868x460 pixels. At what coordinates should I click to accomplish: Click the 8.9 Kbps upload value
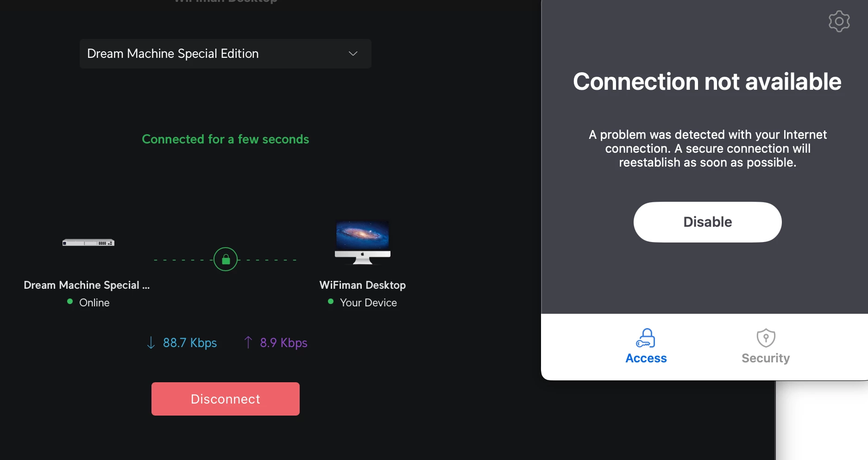(x=283, y=343)
